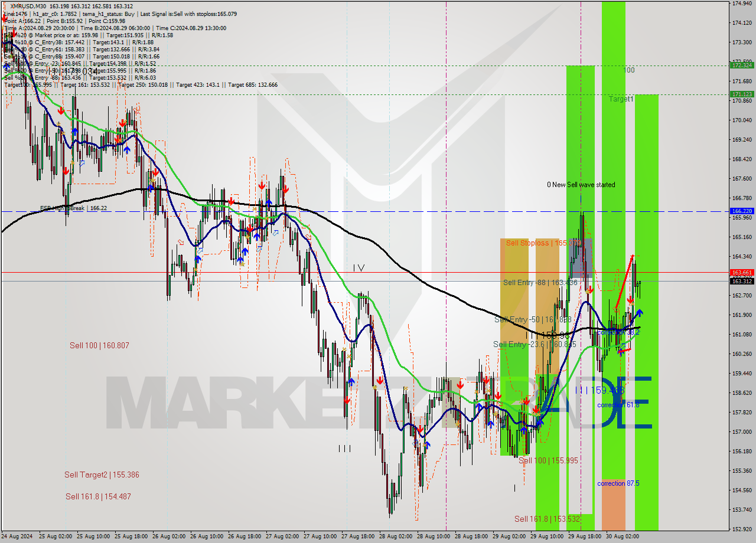Select the green 171.123 price tag

742,94
